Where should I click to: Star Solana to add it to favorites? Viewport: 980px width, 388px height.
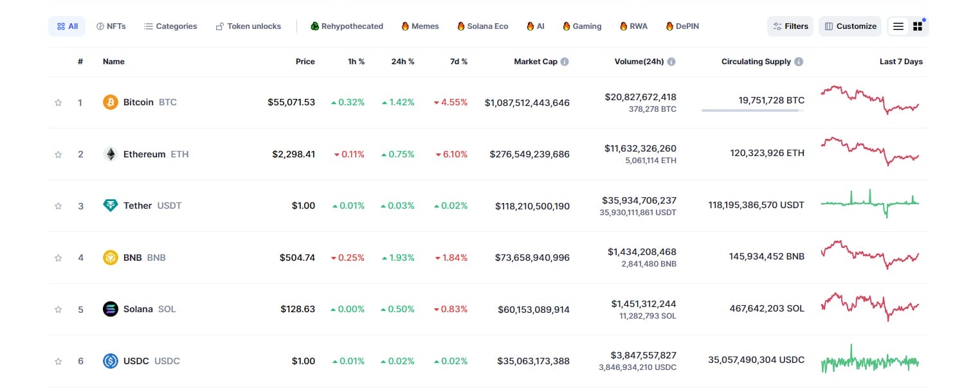(58, 309)
